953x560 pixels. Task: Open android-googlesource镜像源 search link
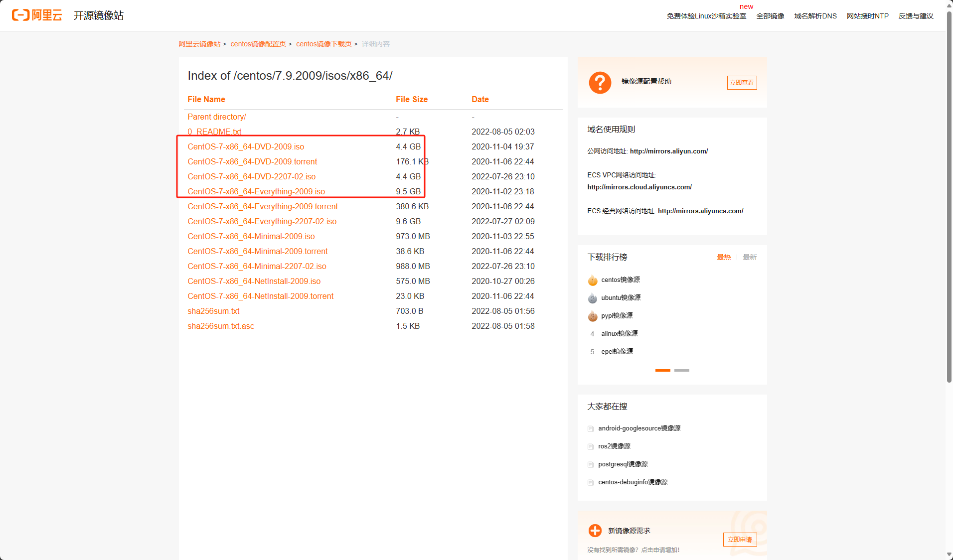pos(639,428)
